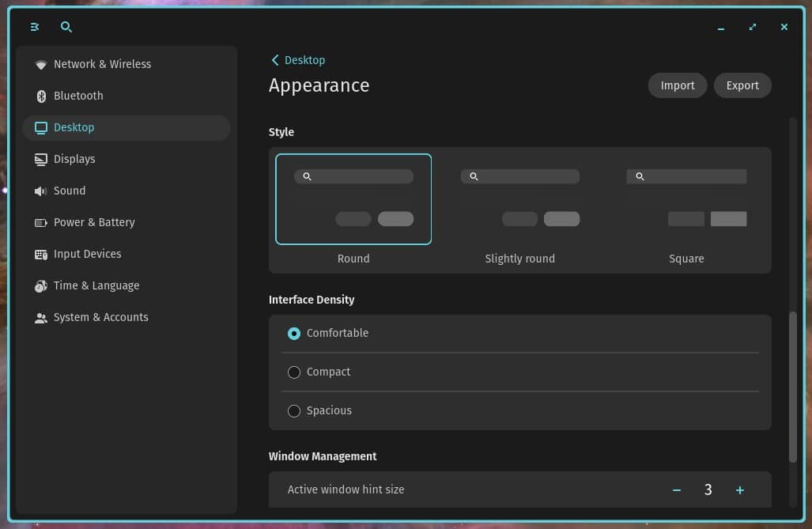Open System & Accounts settings
This screenshot has height=529, width=812.
click(x=100, y=317)
